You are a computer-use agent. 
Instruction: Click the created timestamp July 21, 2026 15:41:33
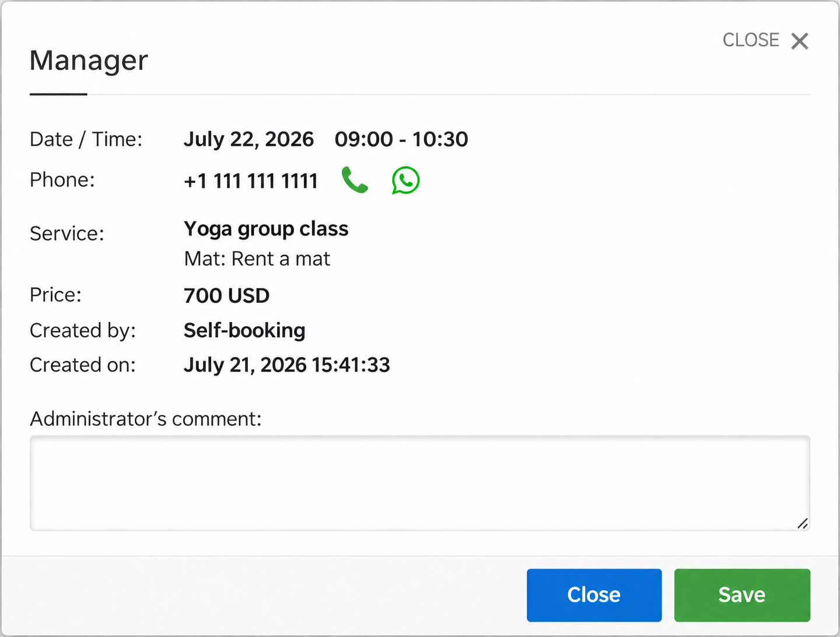(x=287, y=365)
